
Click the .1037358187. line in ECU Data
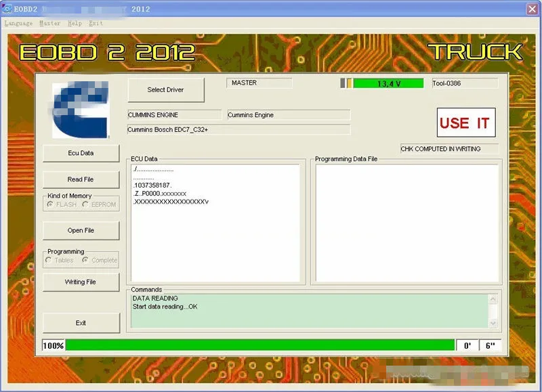(x=152, y=186)
